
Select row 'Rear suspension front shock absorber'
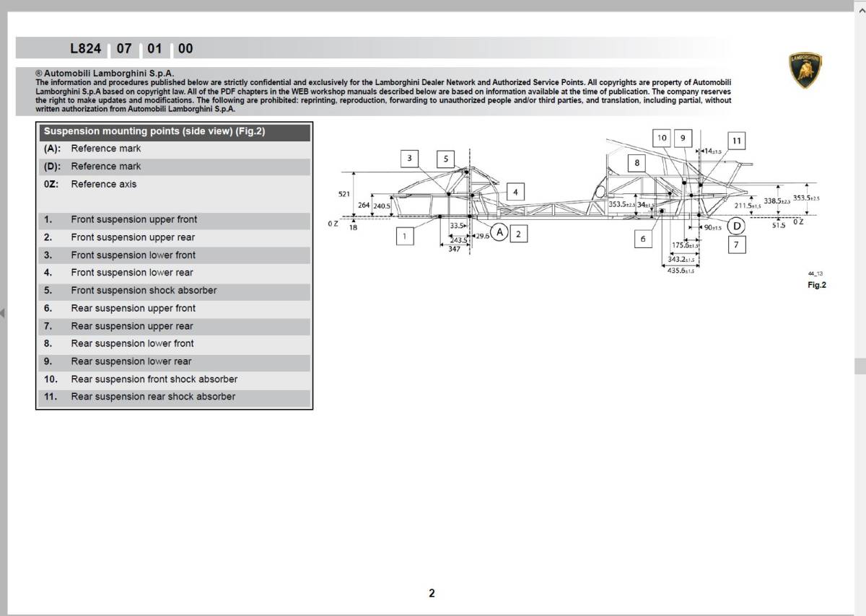tap(174, 379)
